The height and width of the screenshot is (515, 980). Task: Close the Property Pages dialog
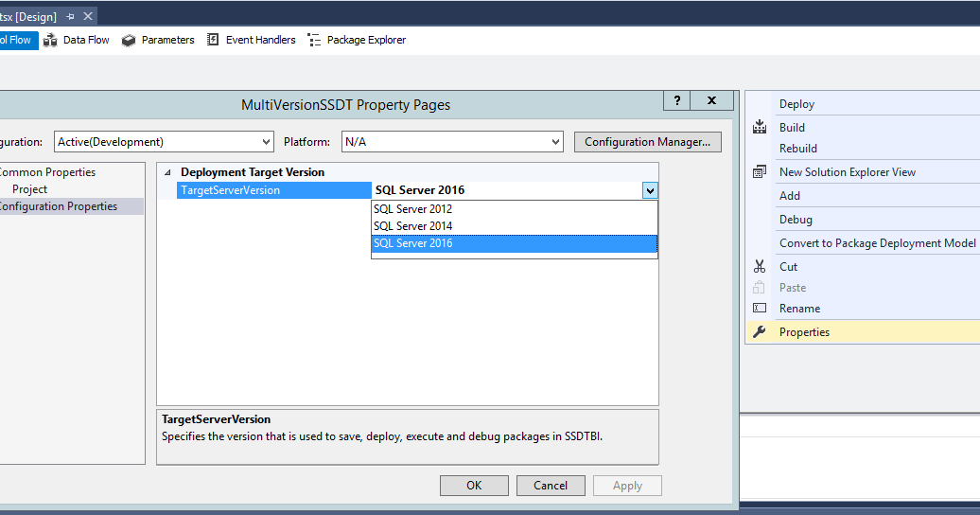point(712,100)
